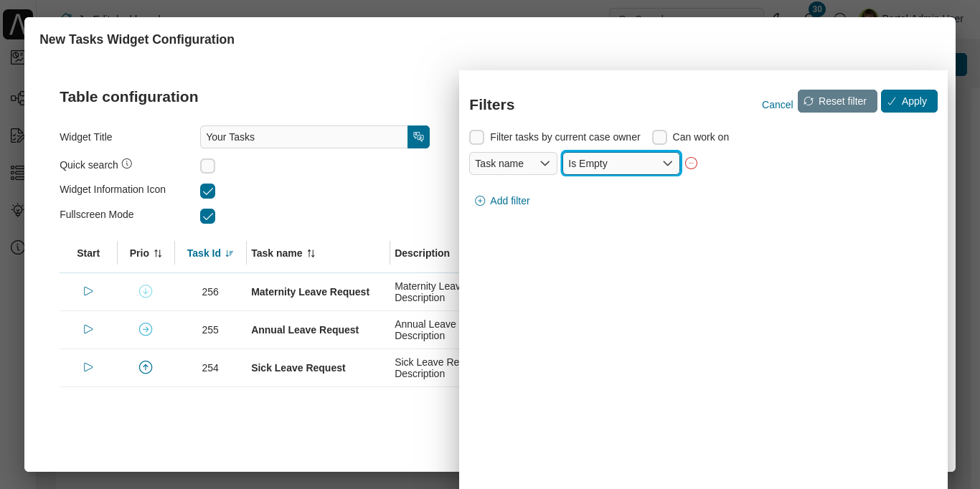Viewport: 980px width, 489px height.
Task: Start the Annual Leave Request task via play icon
Action: tap(88, 329)
